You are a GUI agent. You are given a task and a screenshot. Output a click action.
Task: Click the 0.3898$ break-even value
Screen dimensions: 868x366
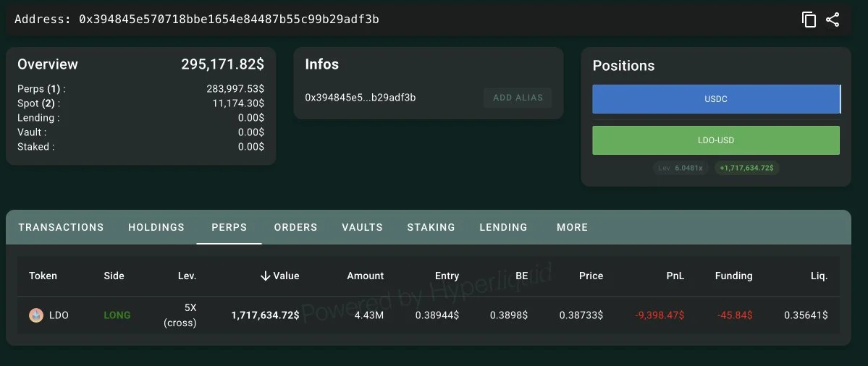[x=509, y=315]
